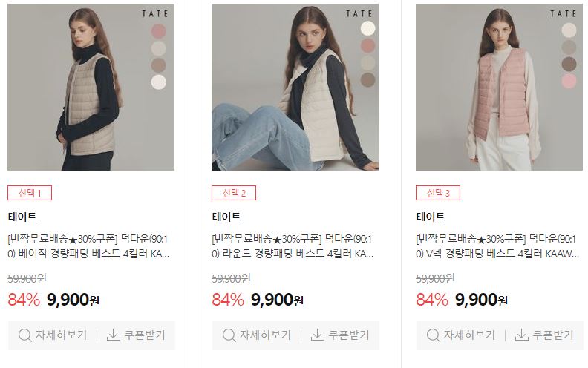
Task: Select 쿠폰받기 for the V넥 vest
Action: (544, 335)
